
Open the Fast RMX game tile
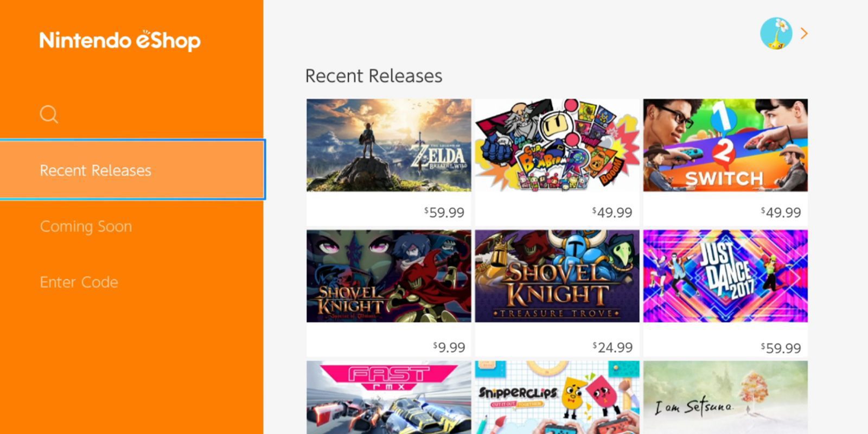pos(387,399)
